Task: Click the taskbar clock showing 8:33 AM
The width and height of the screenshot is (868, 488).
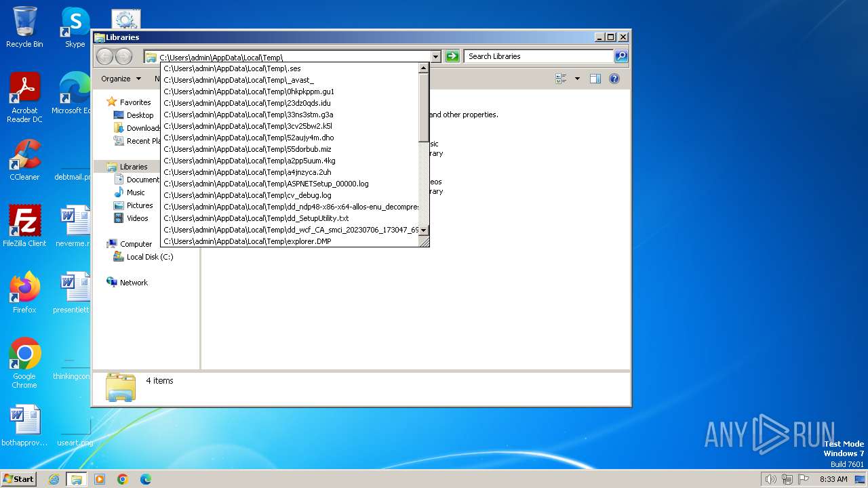Action: (833, 479)
